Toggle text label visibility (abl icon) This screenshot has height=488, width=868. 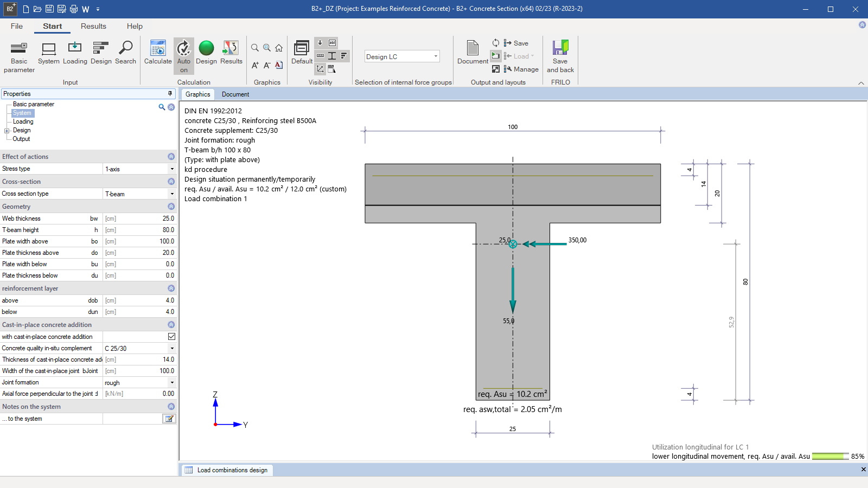point(332,43)
